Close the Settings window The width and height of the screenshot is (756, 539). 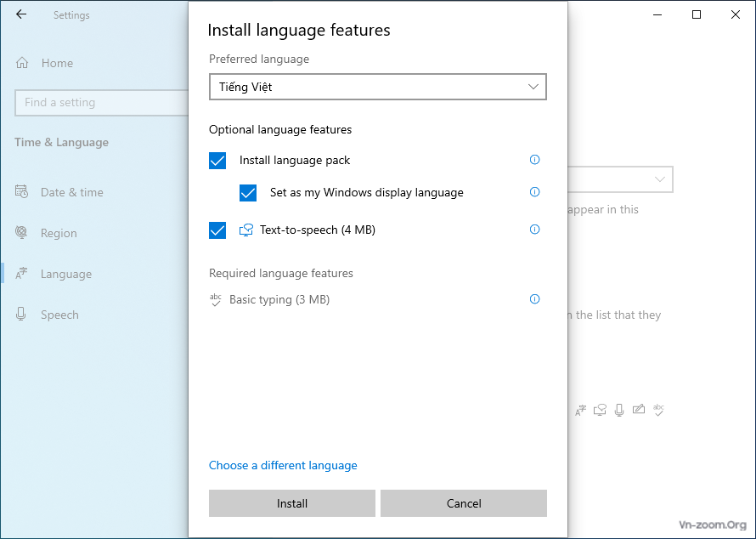tap(736, 14)
